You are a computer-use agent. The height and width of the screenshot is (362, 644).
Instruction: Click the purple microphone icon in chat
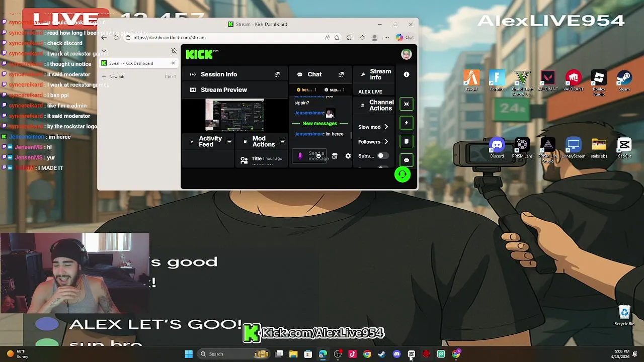click(300, 156)
